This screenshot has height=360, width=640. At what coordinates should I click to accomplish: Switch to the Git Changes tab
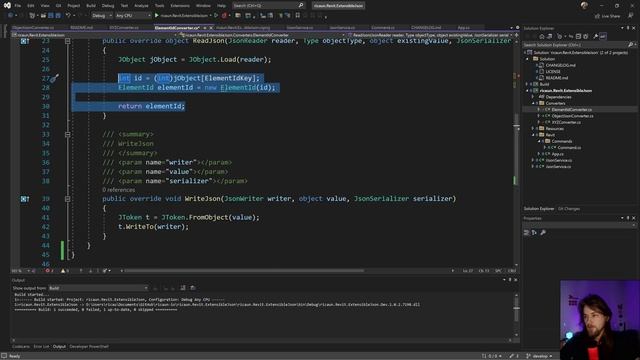569,209
